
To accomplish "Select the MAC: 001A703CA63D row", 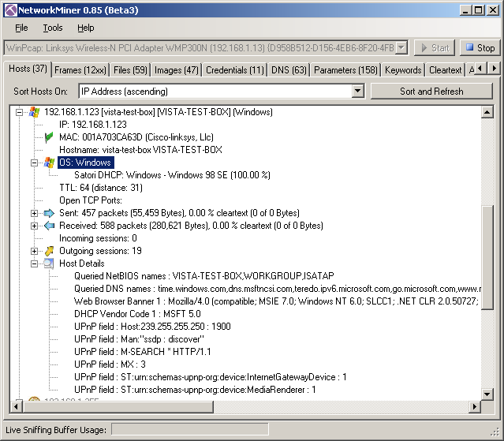I will coord(136,137).
